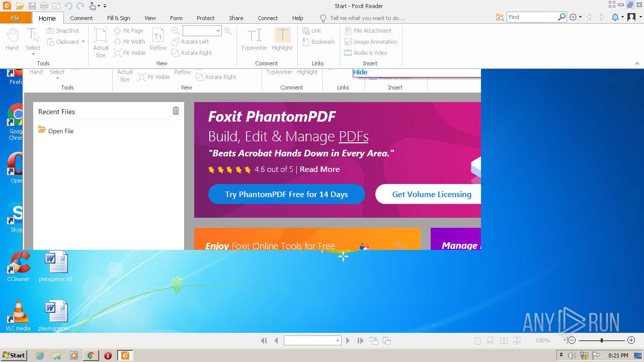
Task: Select the Highlight comment tool
Action: point(282,39)
